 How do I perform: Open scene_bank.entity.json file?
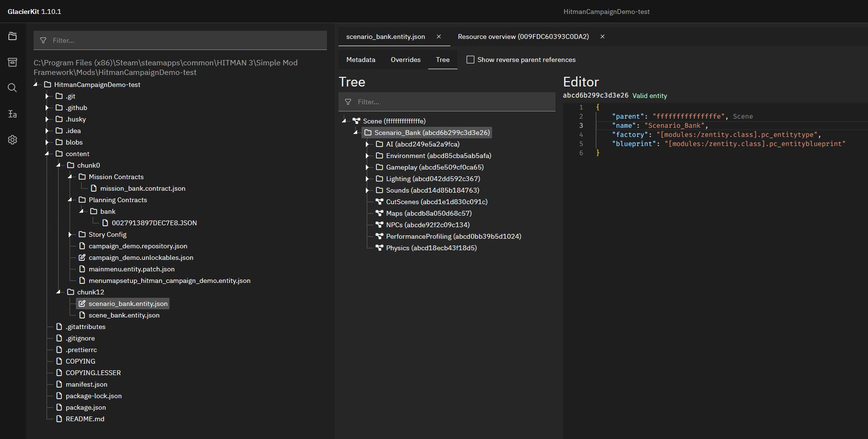[x=124, y=315]
